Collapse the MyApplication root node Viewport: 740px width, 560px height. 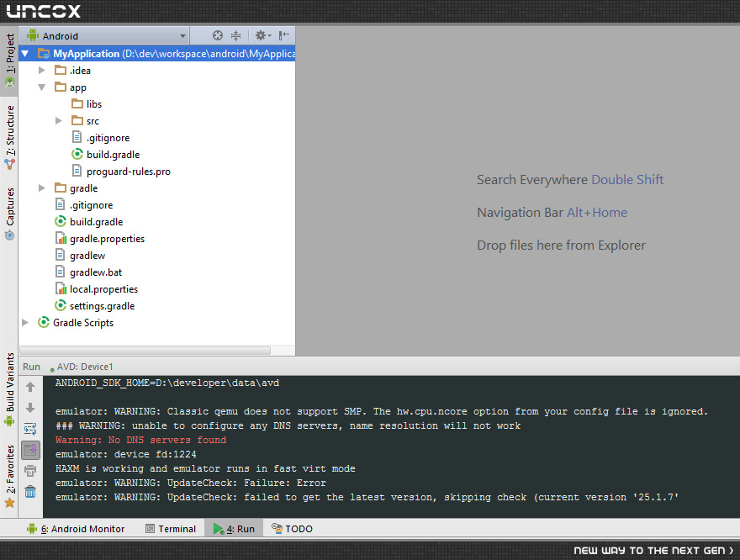click(25, 54)
